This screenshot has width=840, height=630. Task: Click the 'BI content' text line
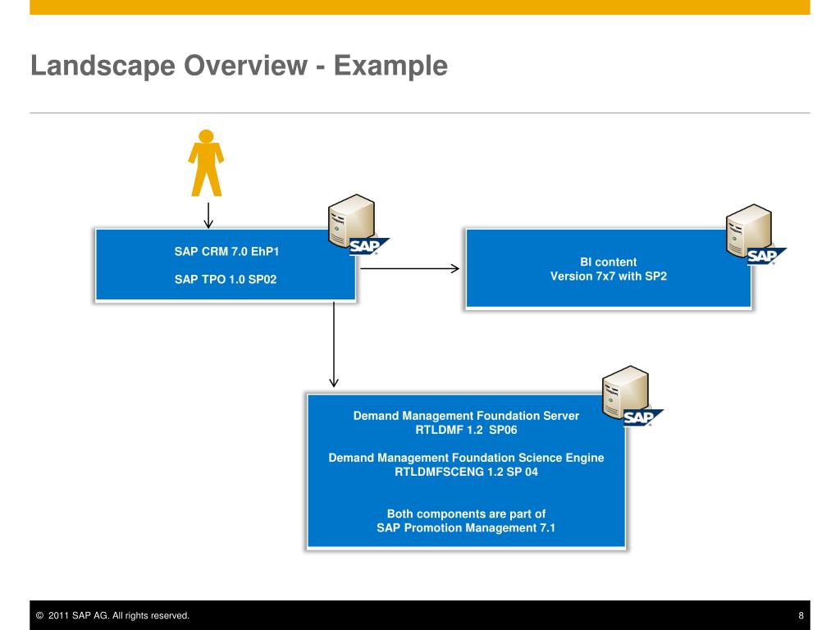[x=608, y=262]
